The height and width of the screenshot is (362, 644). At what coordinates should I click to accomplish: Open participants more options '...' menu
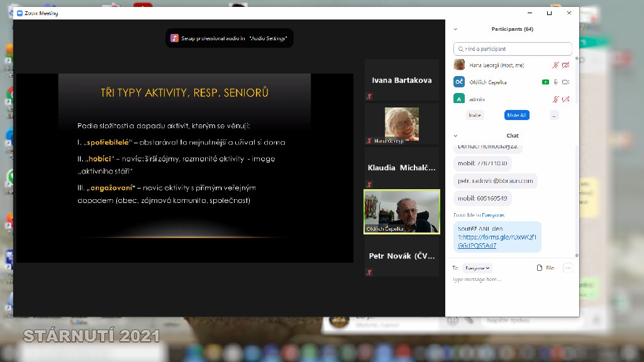click(553, 115)
